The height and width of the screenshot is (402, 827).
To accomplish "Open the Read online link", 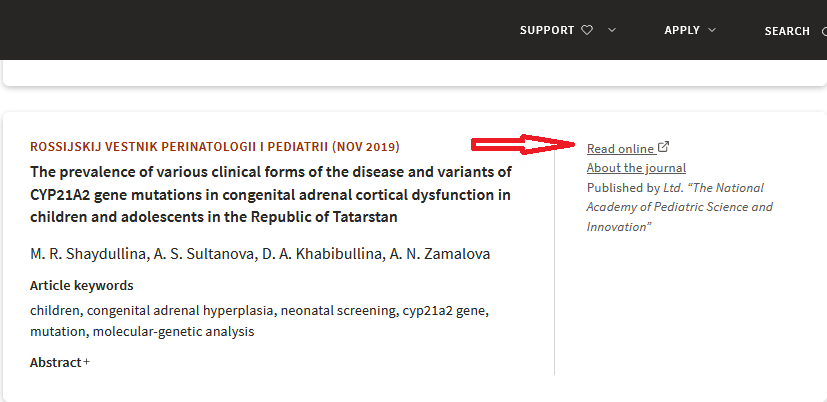I will 620,149.
